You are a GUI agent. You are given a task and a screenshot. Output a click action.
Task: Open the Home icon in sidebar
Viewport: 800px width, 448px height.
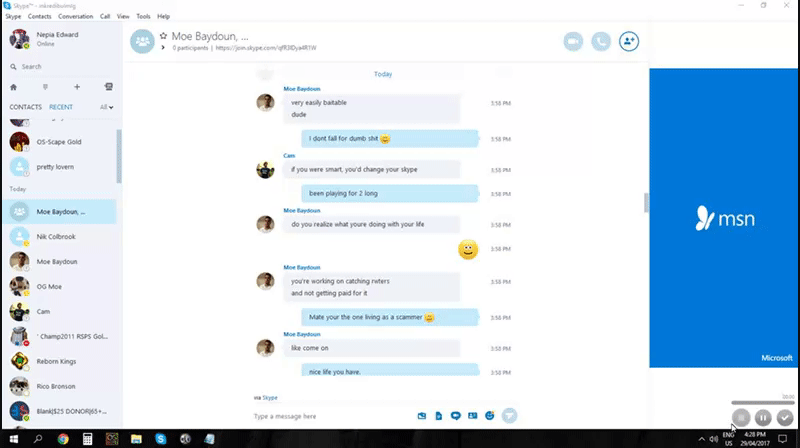click(14, 87)
